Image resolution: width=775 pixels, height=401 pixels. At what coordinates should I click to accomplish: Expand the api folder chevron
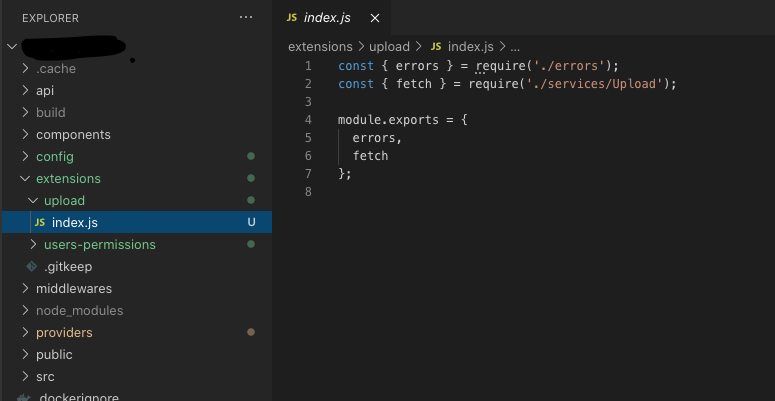pyautogui.click(x=26, y=90)
